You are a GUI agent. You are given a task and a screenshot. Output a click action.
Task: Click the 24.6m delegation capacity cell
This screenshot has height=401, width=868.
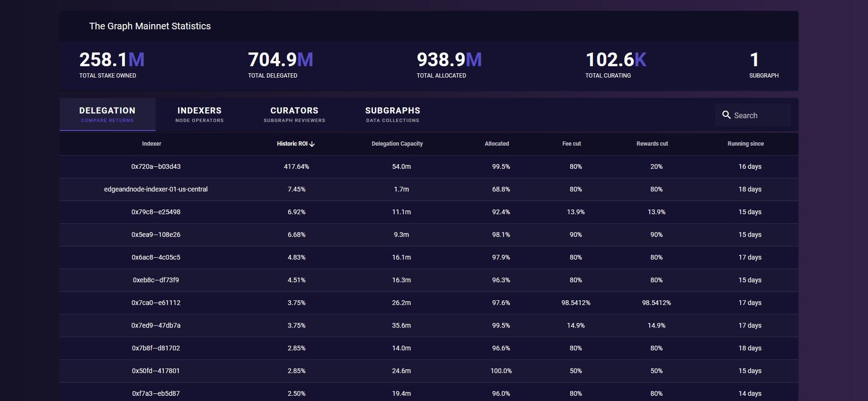pyautogui.click(x=401, y=371)
